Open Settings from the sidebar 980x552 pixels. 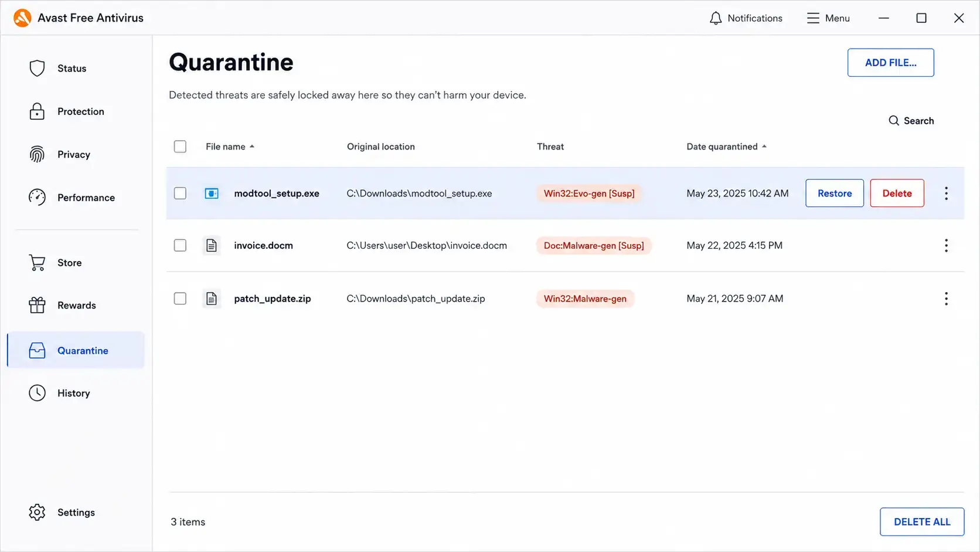point(76,512)
